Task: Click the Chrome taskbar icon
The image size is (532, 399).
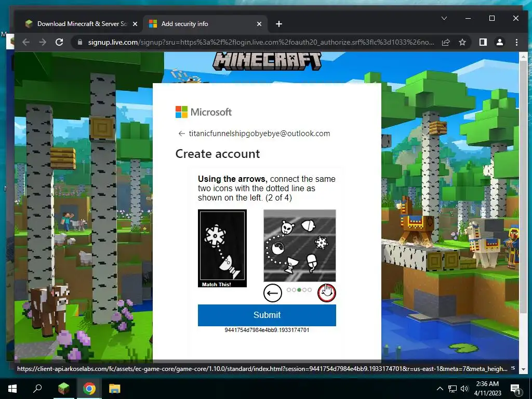Action: click(x=89, y=389)
